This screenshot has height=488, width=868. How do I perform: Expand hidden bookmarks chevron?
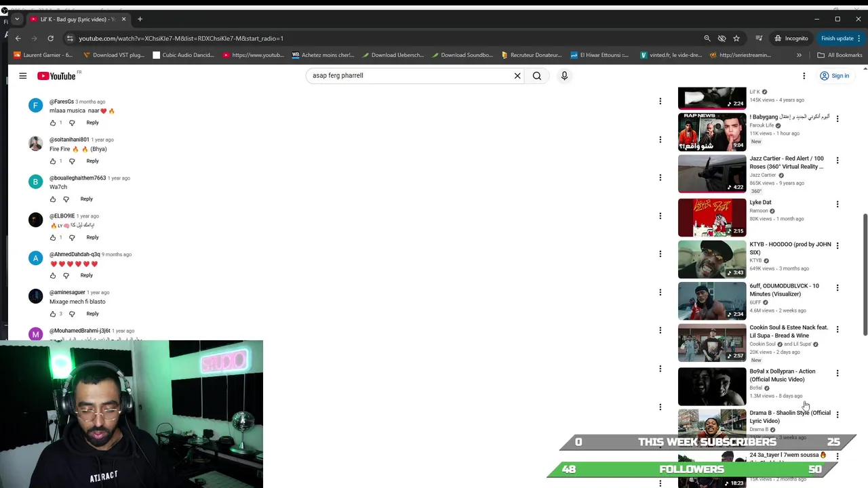[799, 55]
